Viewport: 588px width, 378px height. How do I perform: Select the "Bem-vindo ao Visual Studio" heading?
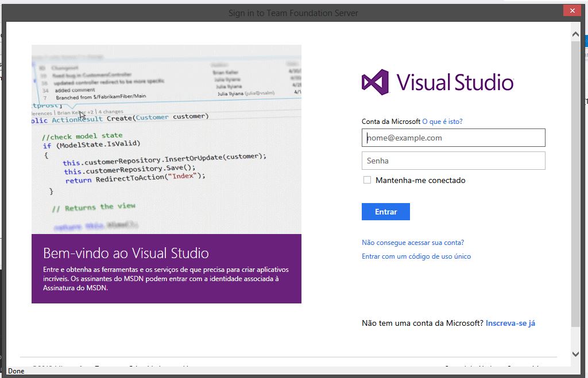[x=126, y=254]
